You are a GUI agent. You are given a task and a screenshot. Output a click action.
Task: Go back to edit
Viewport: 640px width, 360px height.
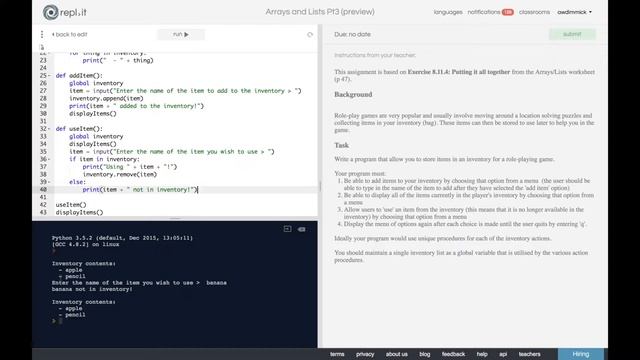click(69, 35)
